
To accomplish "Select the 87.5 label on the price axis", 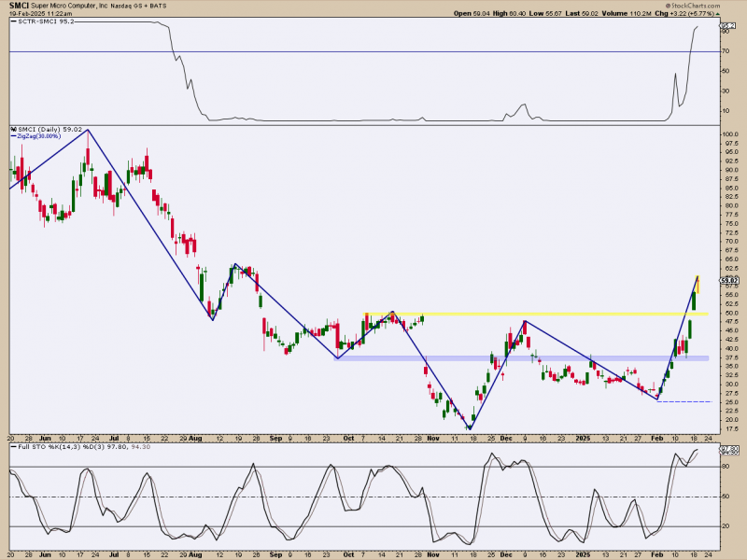I will (730, 178).
